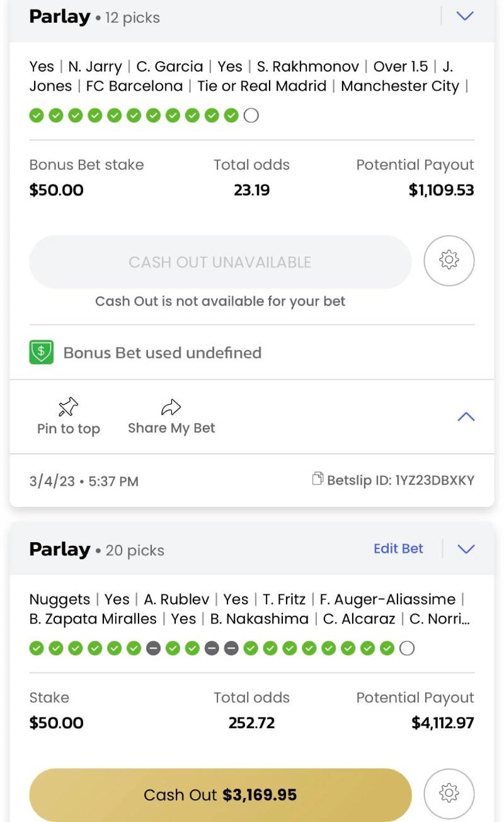This screenshot has width=504, height=822.
Task: Expand the 12 picks parlay header chevron
Action: tap(465, 16)
